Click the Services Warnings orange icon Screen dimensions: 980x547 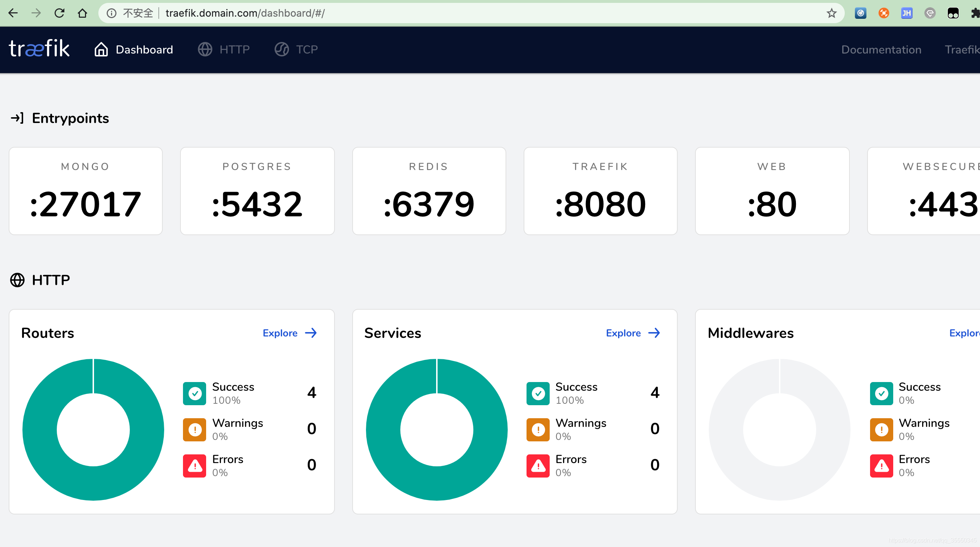click(x=538, y=430)
